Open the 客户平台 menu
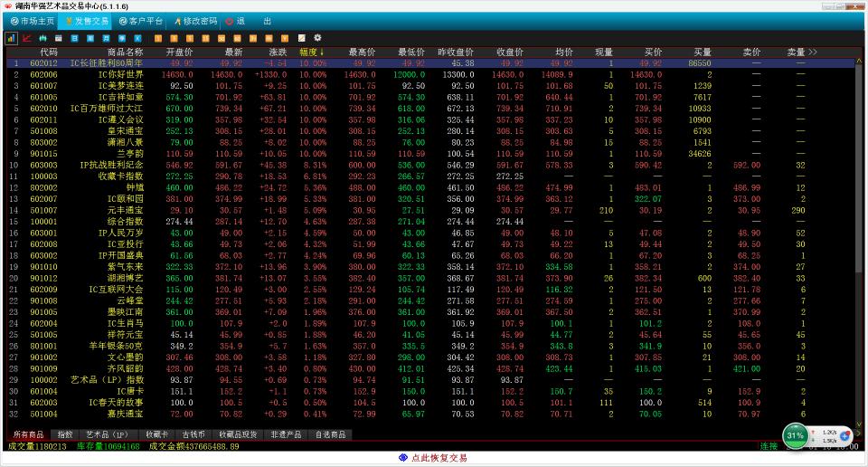Screen dimensions: 868x467 tap(141, 21)
